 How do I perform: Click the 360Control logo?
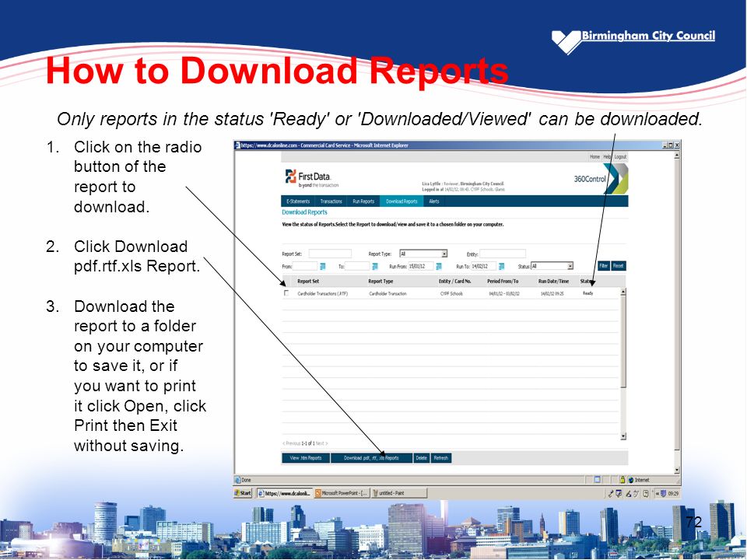tap(601, 179)
